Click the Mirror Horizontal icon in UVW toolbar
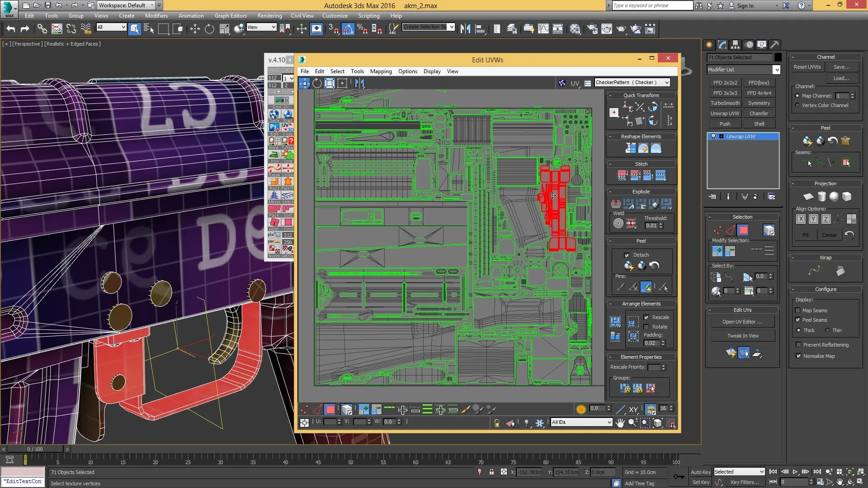The height and width of the screenshot is (488, 868). [360, 83]
